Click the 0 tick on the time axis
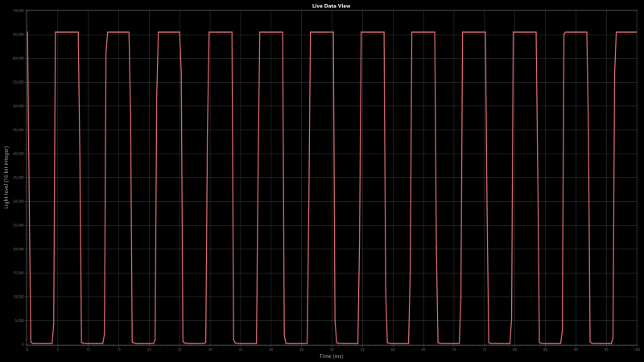The height and width of the screenshot is (362, 644). [x=27, y=348]
